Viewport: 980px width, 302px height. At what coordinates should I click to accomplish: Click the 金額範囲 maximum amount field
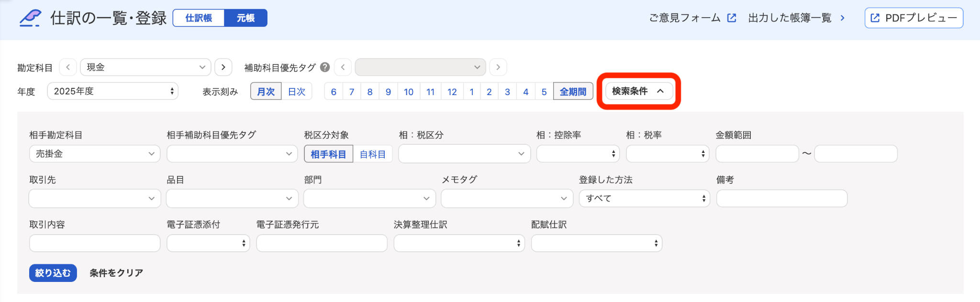[856, 154]
